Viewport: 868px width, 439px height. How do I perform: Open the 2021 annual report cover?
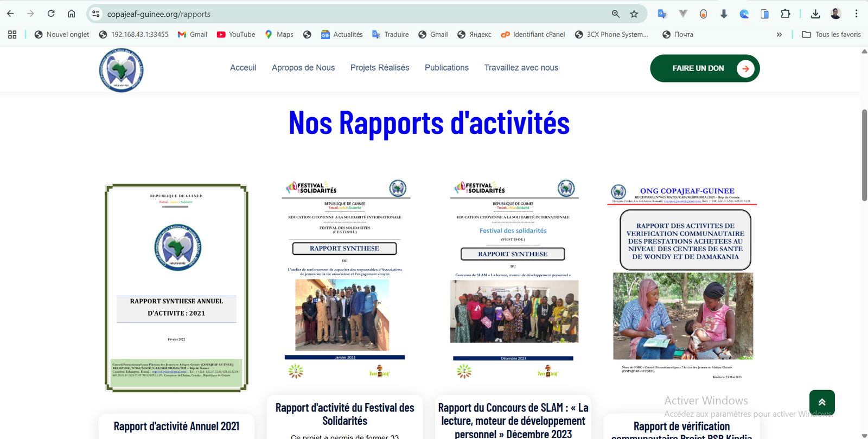(x=176, y=288)
